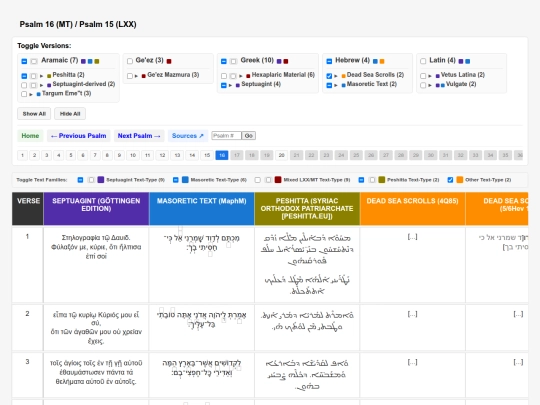Click the Masoretic Hebrew text of verse 3
Viewport: 540px width, 405px height.
pos(202,368)
